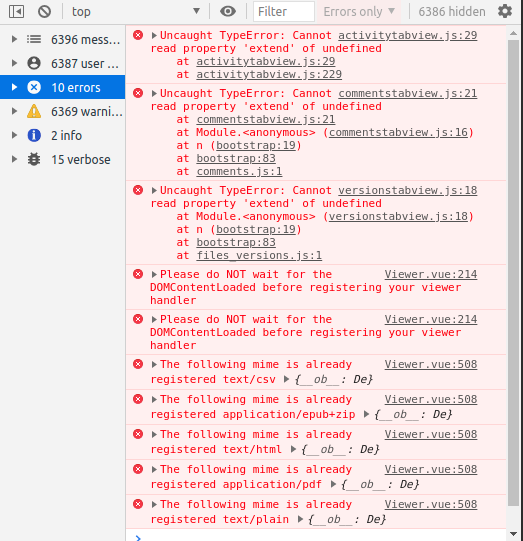Expand the 10 errors group arrow
Screen dimensions: 523x541
pos(14,87)
